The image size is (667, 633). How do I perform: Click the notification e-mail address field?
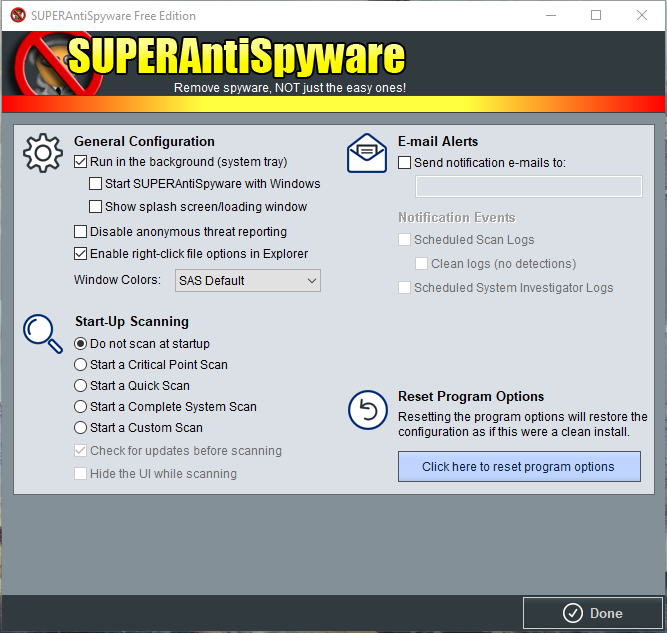[x=529, y=186]
